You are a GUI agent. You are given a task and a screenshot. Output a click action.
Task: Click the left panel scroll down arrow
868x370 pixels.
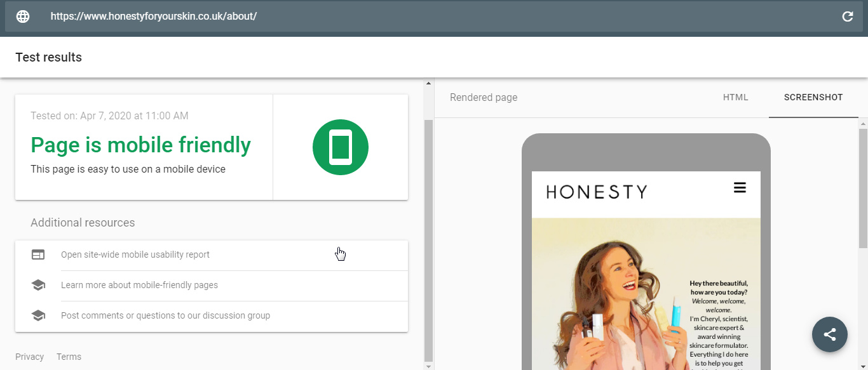tap(428, 366)
